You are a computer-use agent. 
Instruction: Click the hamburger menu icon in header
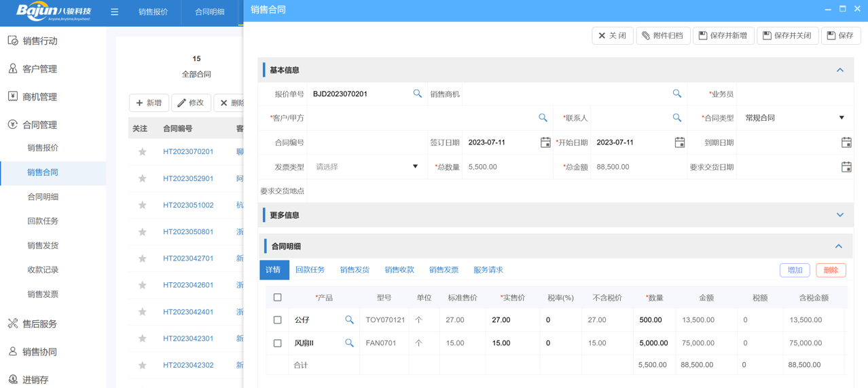click(115, 12)
